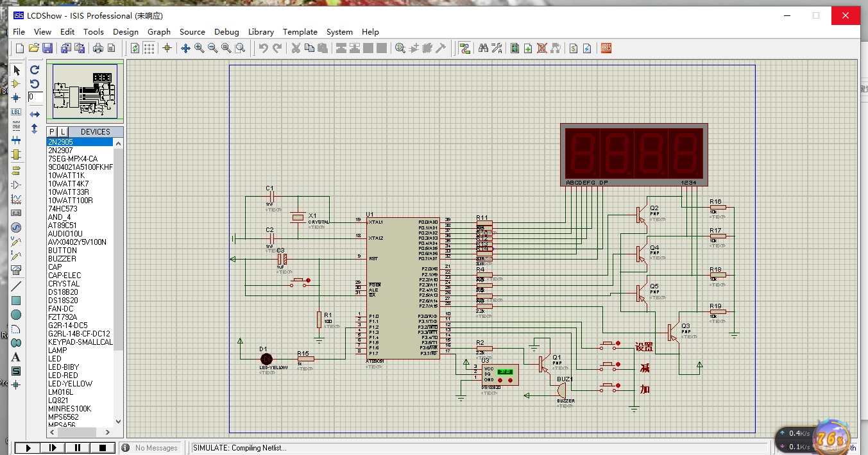Viewport: 868px width, 455px height.
Task: Click the simulation Stop button
Action: (x=102, y=448)
